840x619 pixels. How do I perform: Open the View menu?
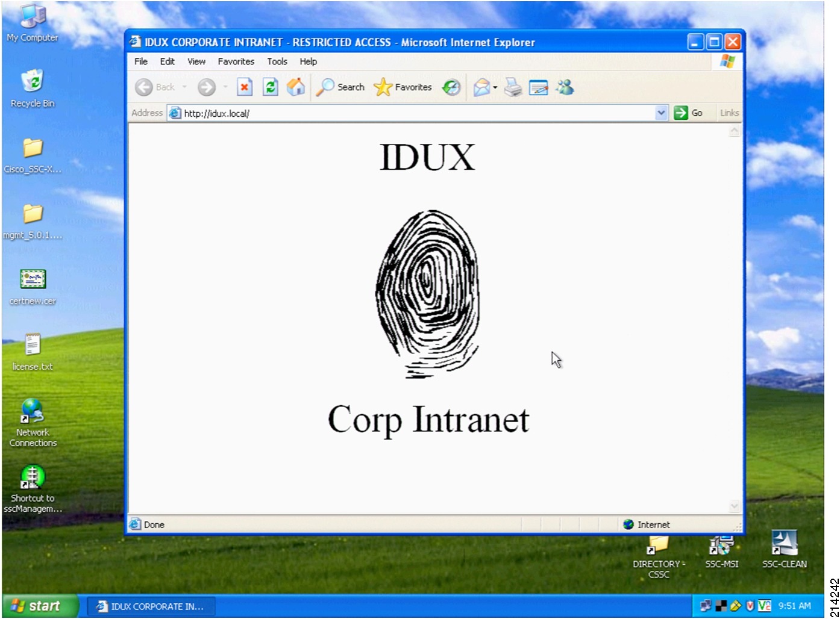pyautogui.click(x=196, y=61)
